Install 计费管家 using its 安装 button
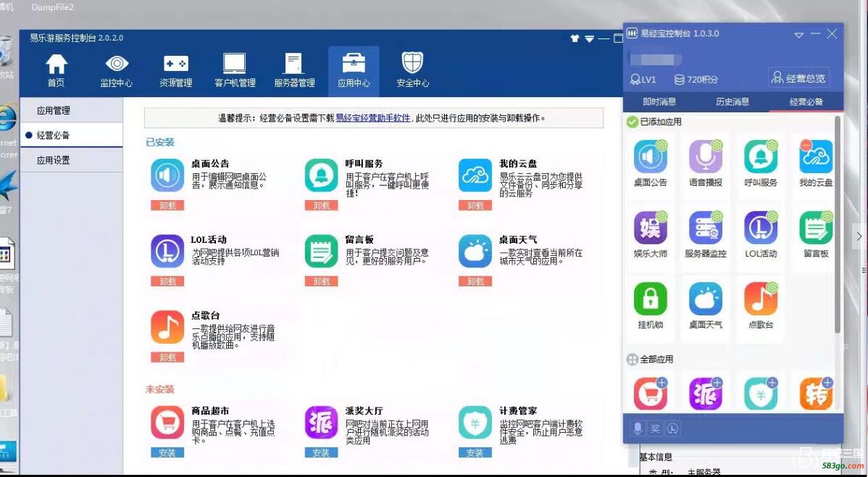The height and width of the screenshot is (477, 868). click(475, 452)
